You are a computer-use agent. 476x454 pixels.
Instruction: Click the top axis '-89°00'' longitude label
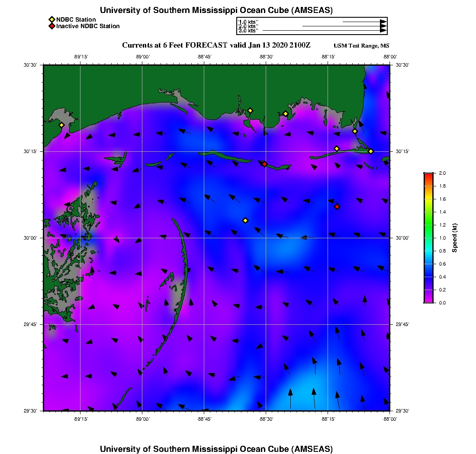143,57
